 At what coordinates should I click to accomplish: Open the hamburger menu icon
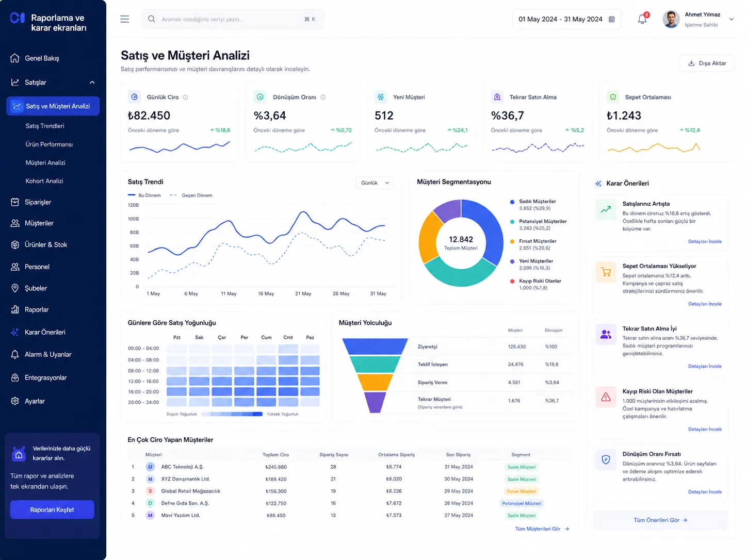(124, 19)
